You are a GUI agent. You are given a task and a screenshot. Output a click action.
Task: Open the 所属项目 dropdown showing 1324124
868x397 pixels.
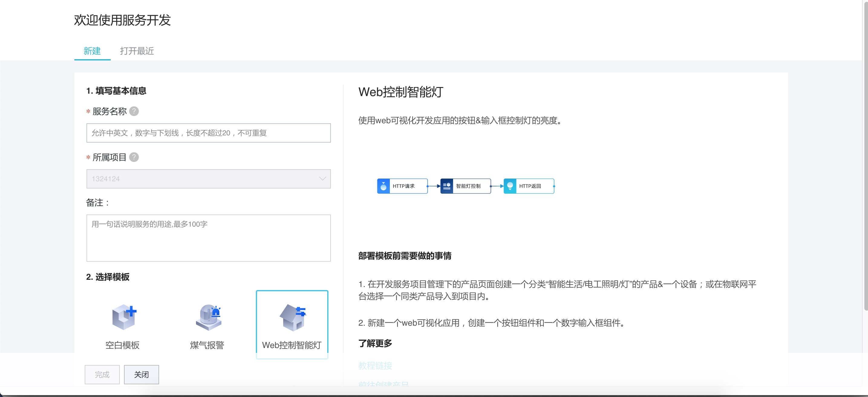coord(209,179)
